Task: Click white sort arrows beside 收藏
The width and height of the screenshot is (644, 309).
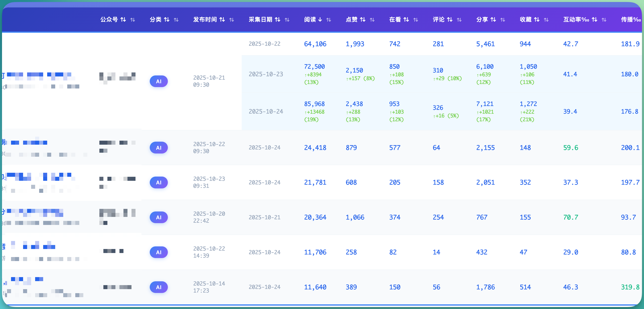Action: tap(537, 19)
